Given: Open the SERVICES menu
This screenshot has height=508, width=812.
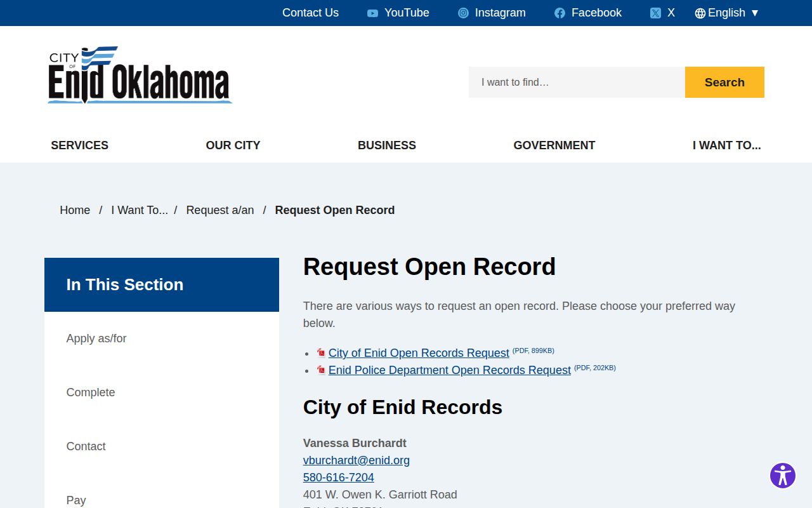Looking at the screenshot, I should pyautogui.click(x=79, y=145).
